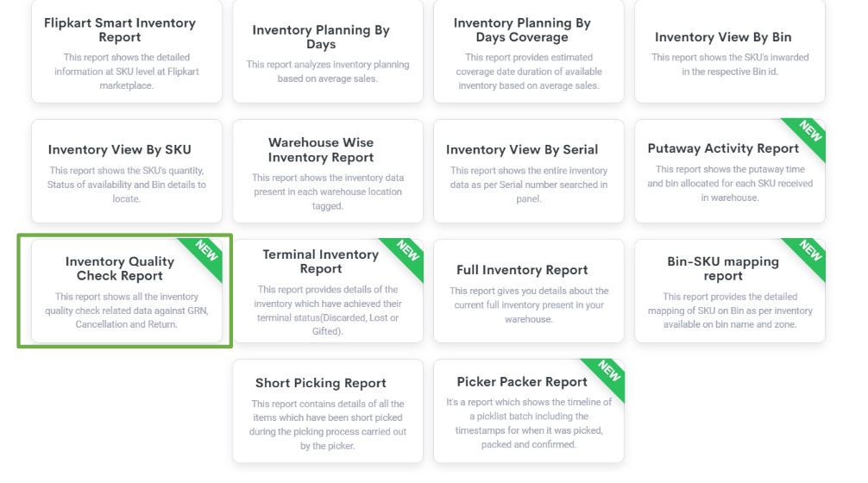Viewport: 868px width, 483px height.
Task: Click NEW ribbon on Putaway Activity Report
Action: [809, 134]
